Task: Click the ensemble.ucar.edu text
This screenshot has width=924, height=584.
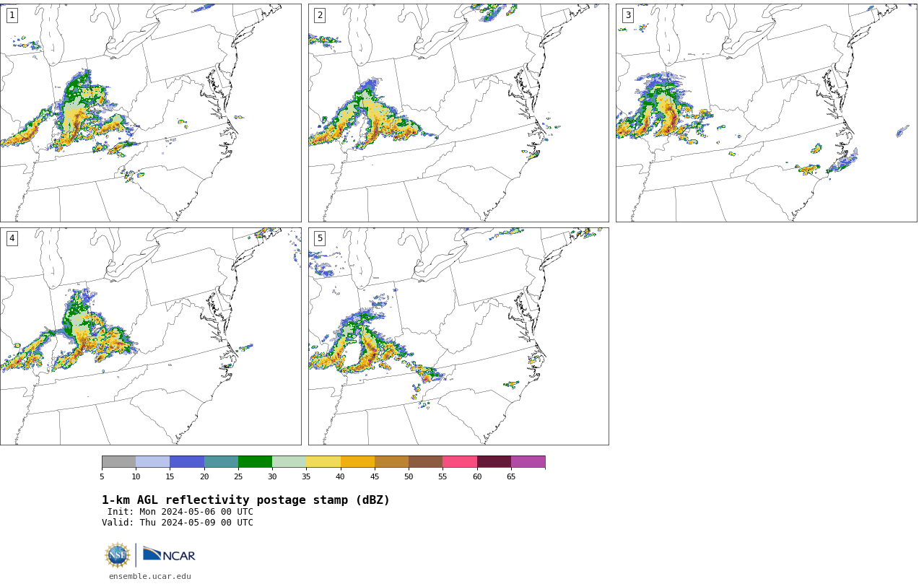Action: [150, 576]
